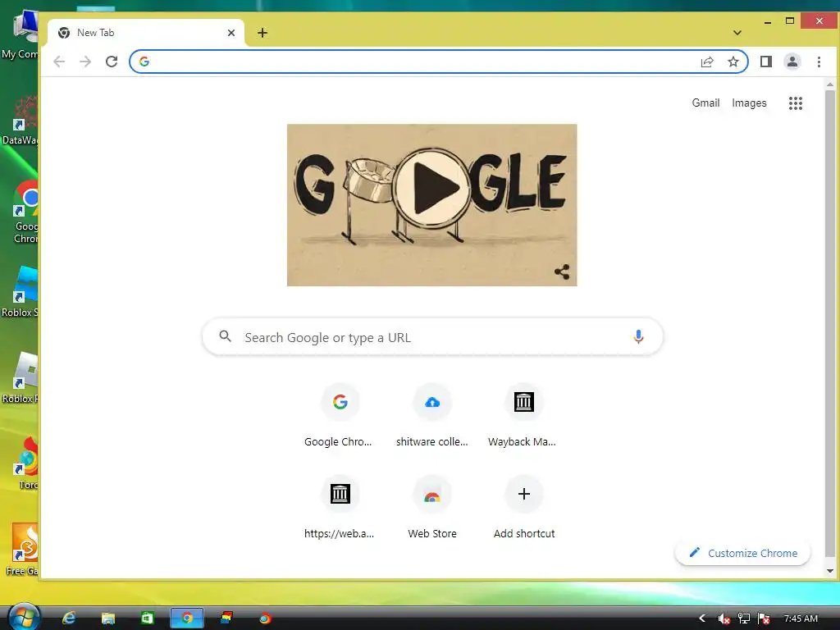Screen dimensions: 840x630
Task: Open file explorer from taskbar
Action: (x=108, y=619)
